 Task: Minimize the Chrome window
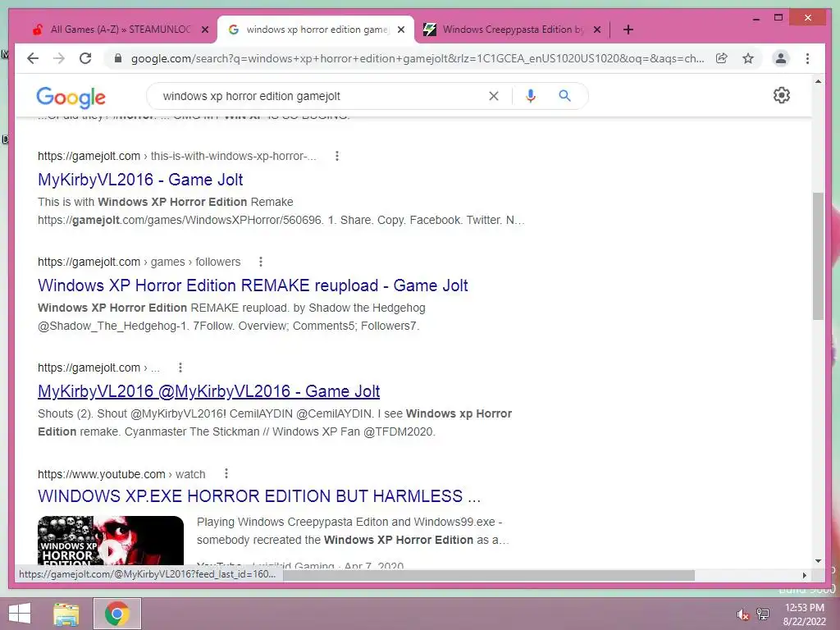coord(756,18)
